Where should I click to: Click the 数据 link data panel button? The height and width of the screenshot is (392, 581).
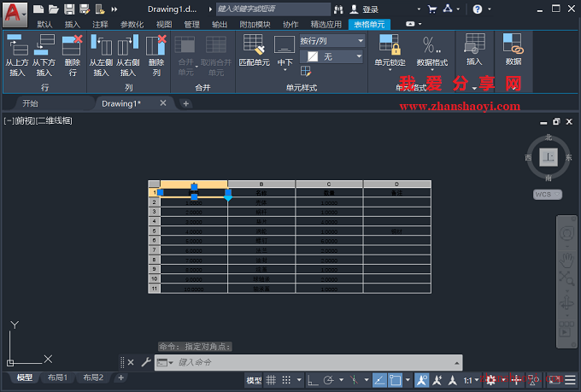[514, 50]
